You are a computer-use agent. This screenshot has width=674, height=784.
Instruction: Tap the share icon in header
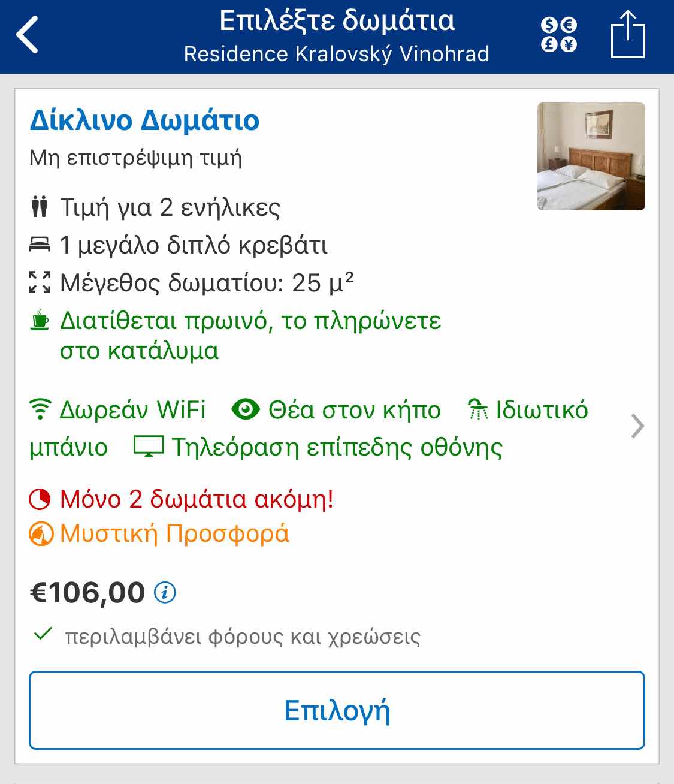(x=628, y=34)
